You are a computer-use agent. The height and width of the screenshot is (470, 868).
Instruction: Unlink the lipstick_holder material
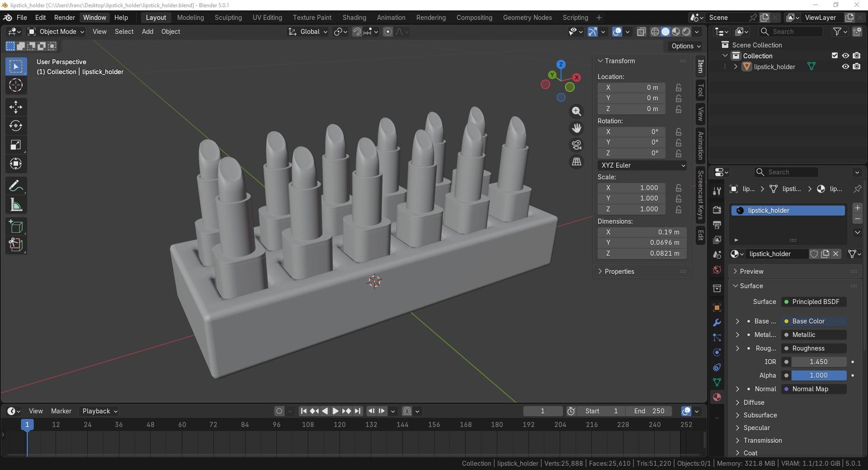point(836,254)
